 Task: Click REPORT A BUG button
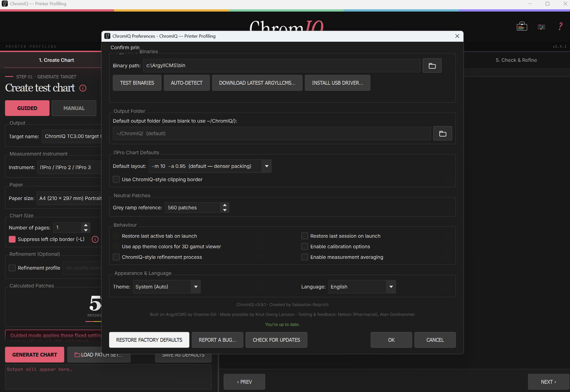217,340
